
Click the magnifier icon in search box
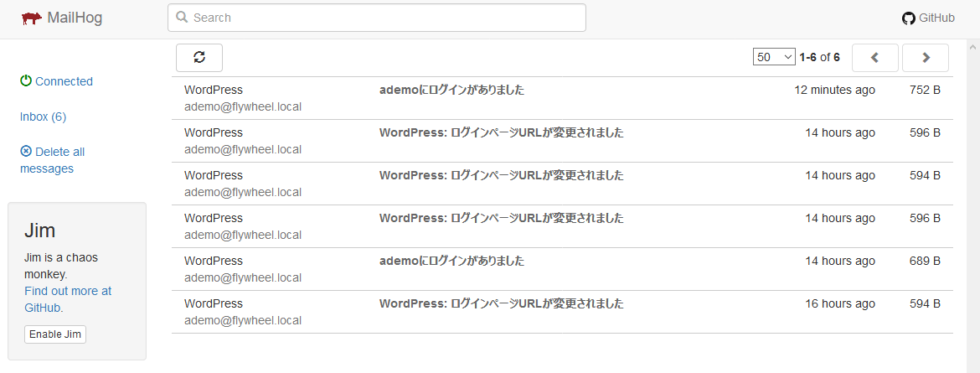183,18
